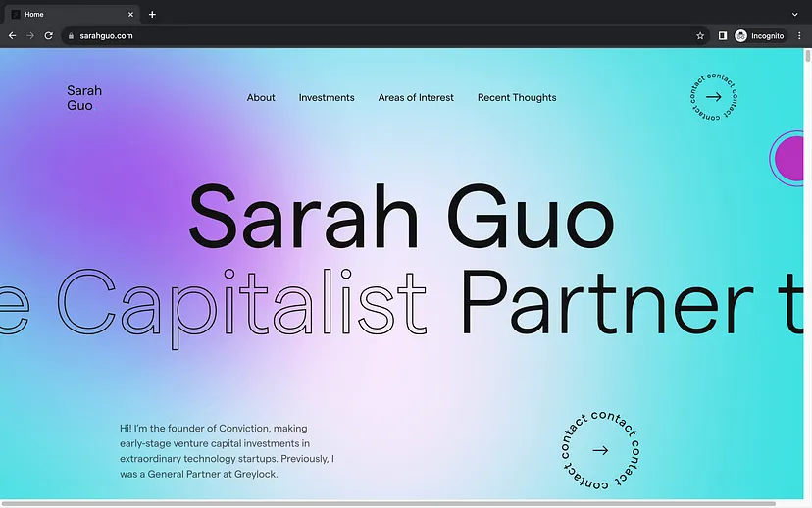
Task: Go to the Investments section
Action: [x=327, y=98]
